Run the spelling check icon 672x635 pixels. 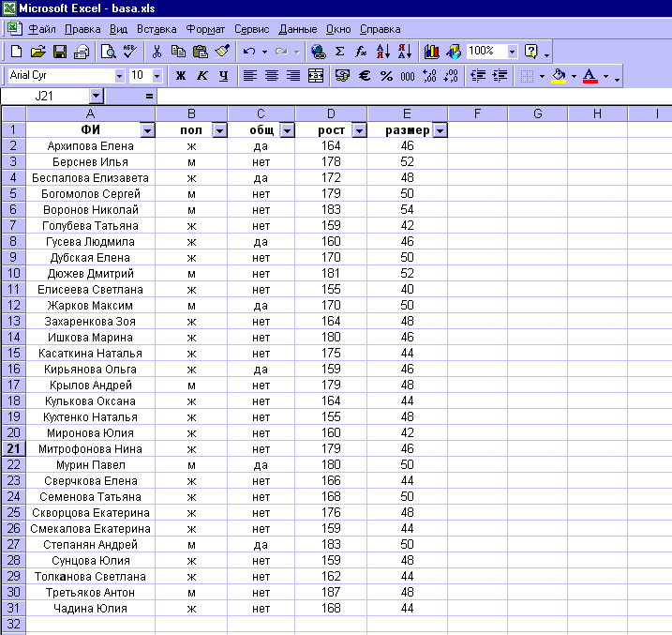tap(130, 52)
